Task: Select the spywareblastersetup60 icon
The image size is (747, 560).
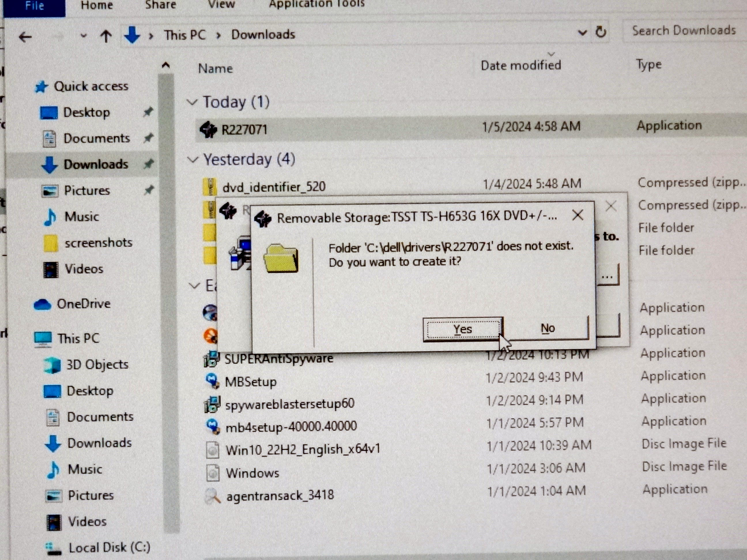Action: 212,404
